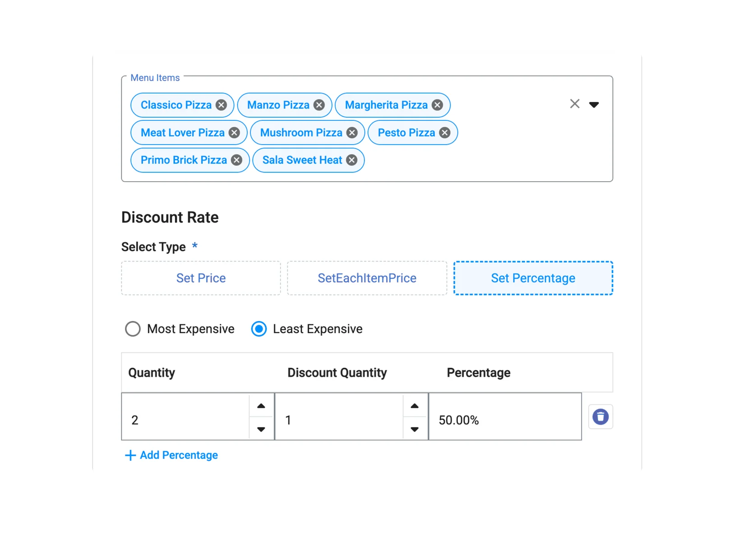Remove Manzo Pizza from menu items
Screen dimensions: 756x541
[x=319, y=105]
